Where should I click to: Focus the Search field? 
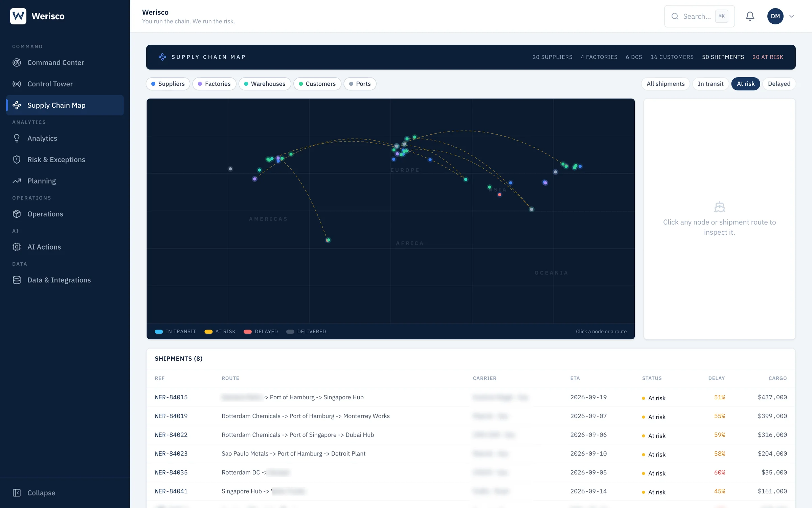coord(699,16)
